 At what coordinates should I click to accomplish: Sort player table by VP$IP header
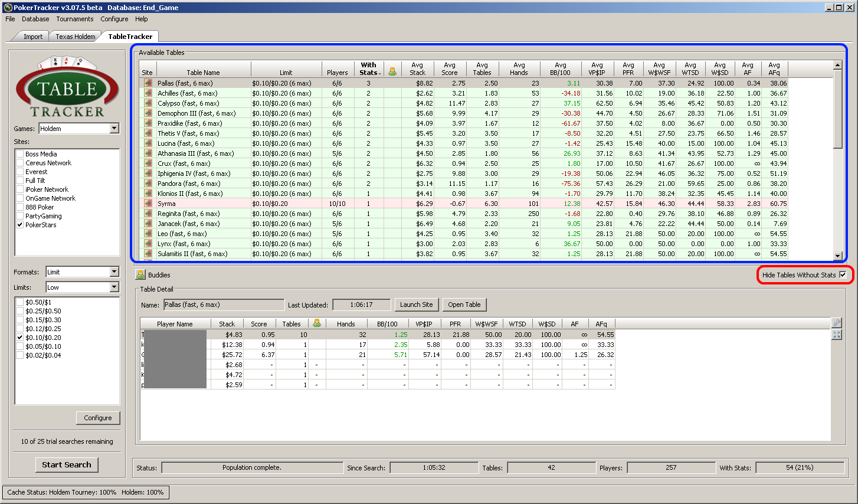424,323
